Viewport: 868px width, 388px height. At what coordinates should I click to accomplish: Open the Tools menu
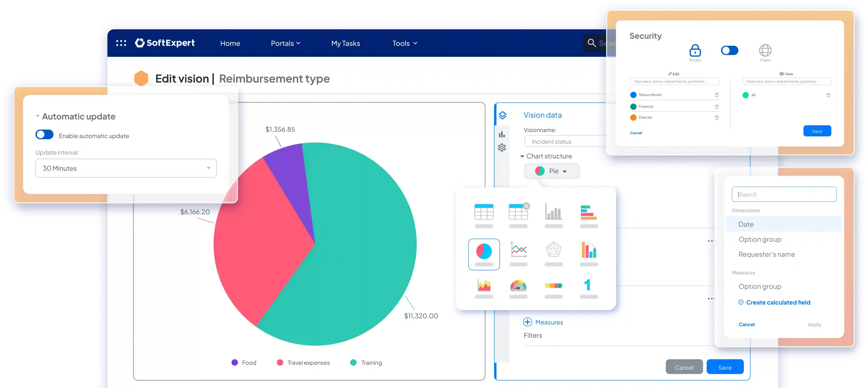click(x=405, y=44)
